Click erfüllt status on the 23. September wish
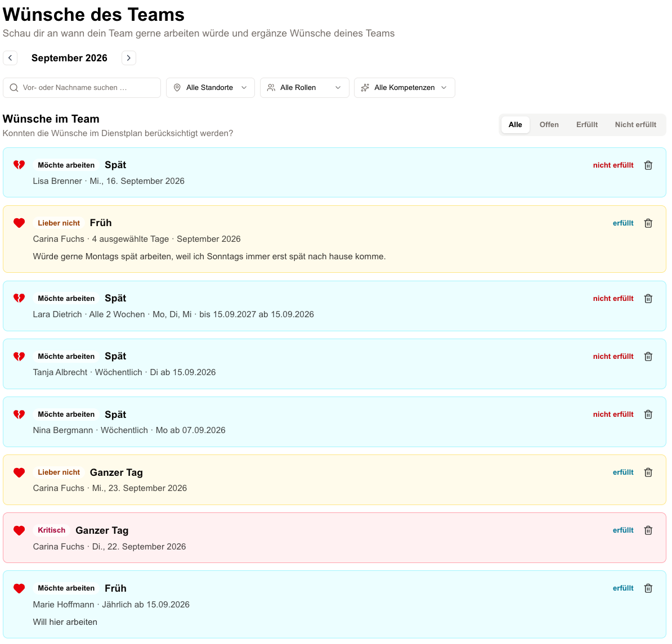 (622, 472)
